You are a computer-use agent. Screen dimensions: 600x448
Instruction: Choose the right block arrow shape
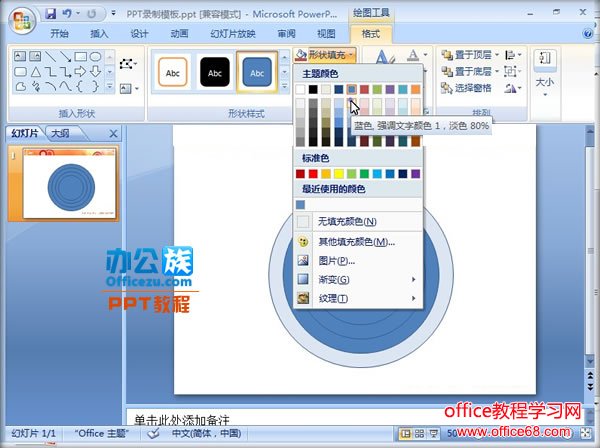[80, 72]
